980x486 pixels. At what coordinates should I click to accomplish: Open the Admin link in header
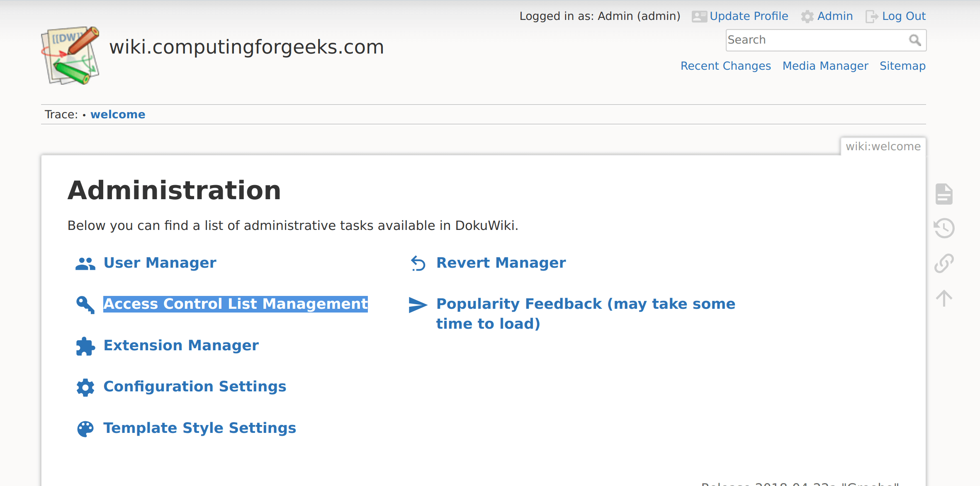coord(835,16)
